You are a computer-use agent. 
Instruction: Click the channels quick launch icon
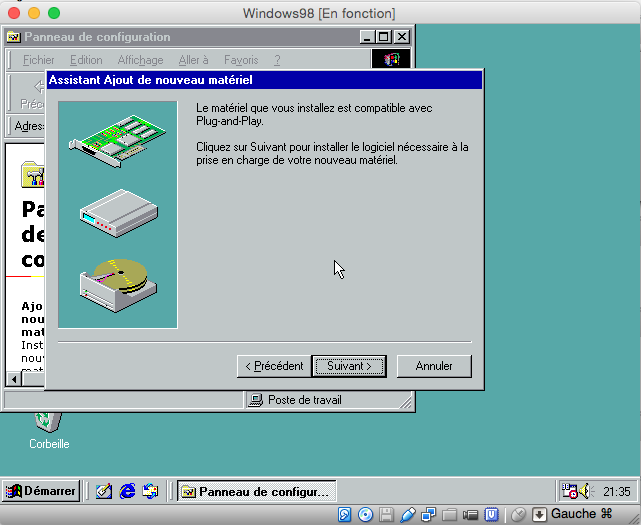[150, 491]
